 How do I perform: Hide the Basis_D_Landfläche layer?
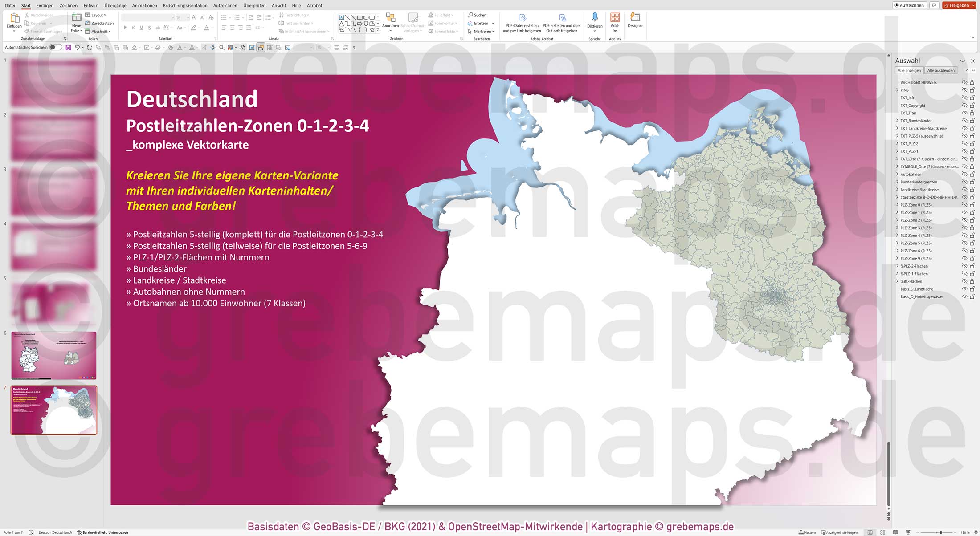pos(964,288)
